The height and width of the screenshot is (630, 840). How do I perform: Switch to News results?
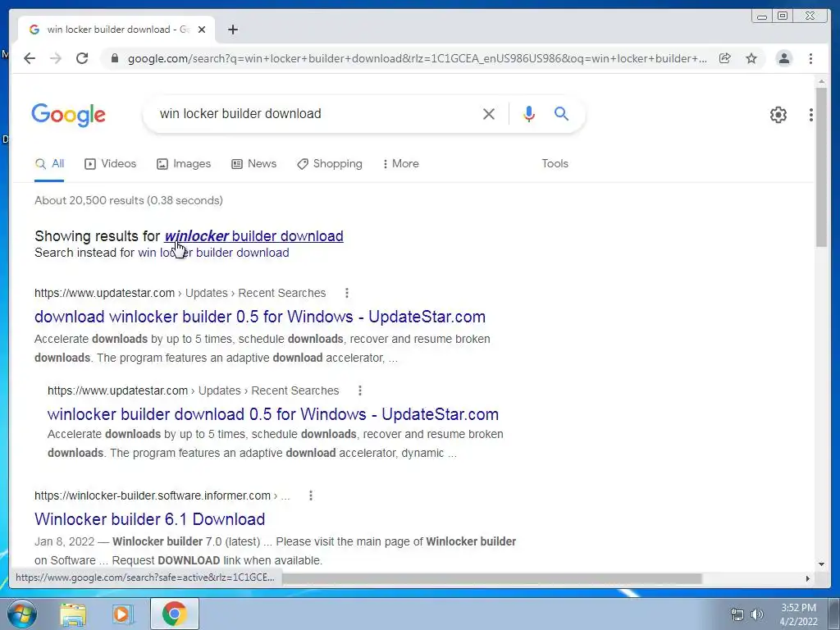(x=254, y=164)
